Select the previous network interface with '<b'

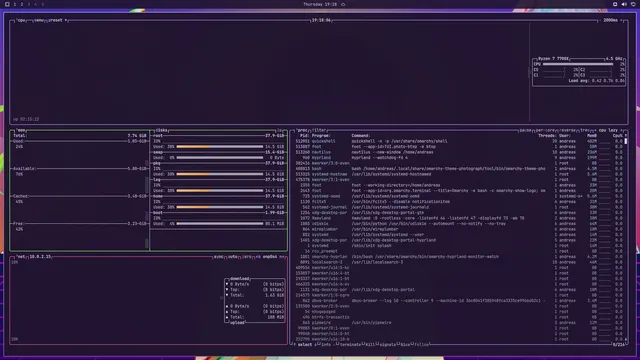pos(258,257)
